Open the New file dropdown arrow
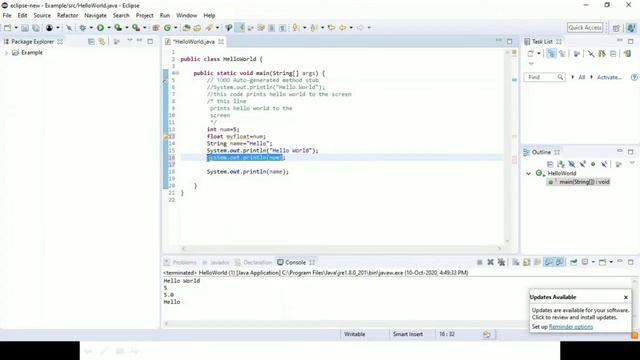The image size is (640, 360). [x=16, y=28]
